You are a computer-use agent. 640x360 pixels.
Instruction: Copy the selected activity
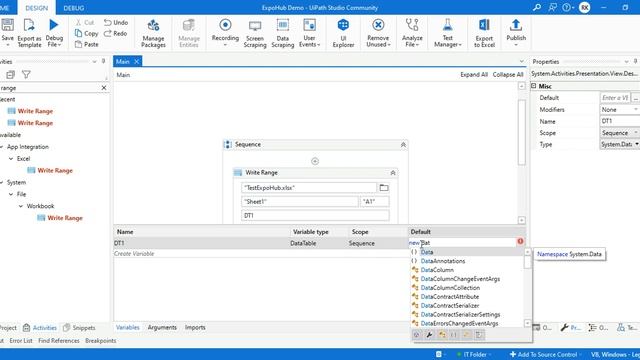(x=87, y=33)
